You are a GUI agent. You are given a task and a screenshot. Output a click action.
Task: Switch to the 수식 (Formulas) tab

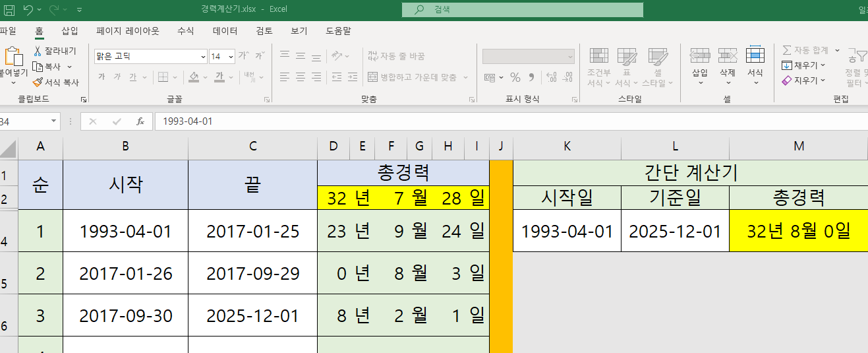[x=185, y=30]
